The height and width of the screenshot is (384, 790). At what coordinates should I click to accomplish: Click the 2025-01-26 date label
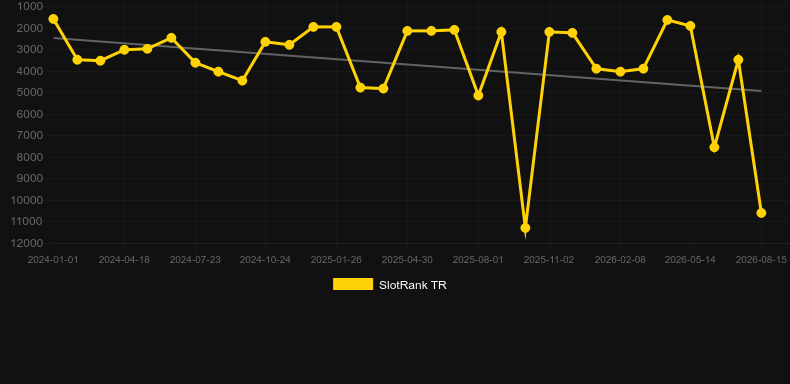tap(336, 260)
